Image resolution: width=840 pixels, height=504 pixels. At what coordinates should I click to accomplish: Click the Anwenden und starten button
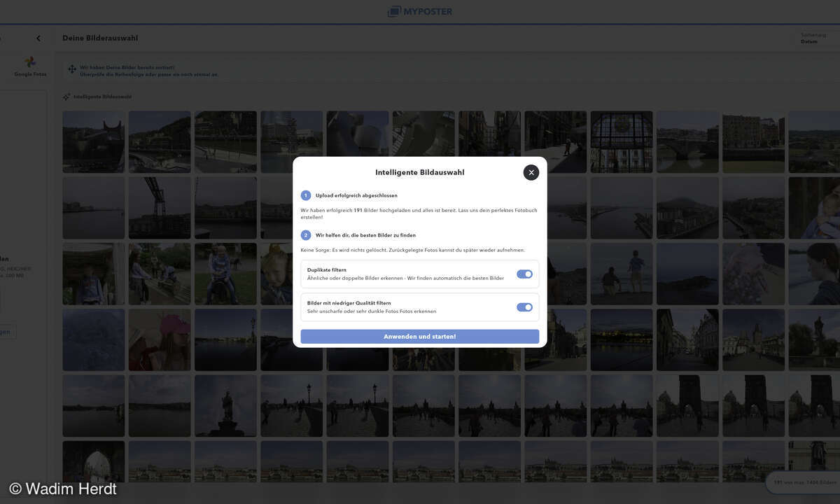coord(419,337)
